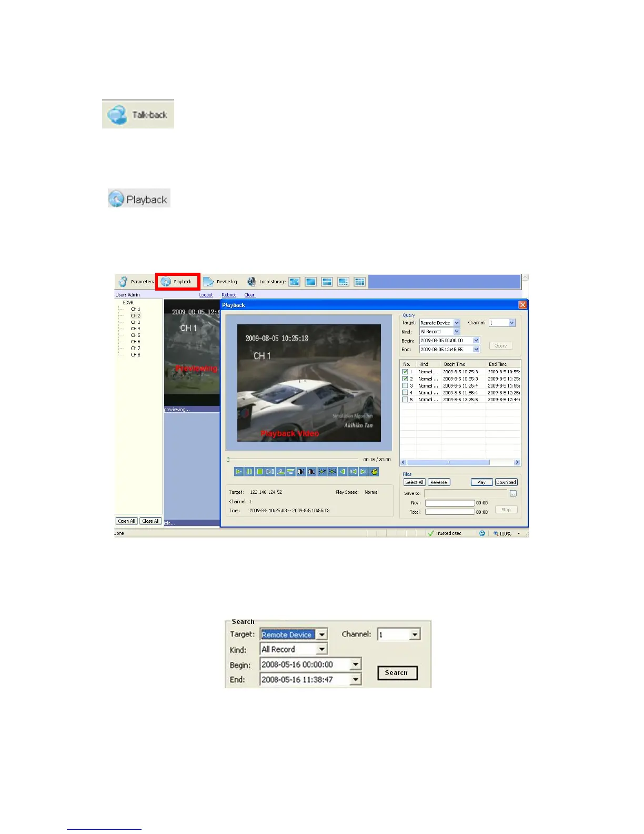The height and width of the screenshot is (834, 644).
Task: Click the Save to path field
Action: pyautogui.click(x=466, y=493)
